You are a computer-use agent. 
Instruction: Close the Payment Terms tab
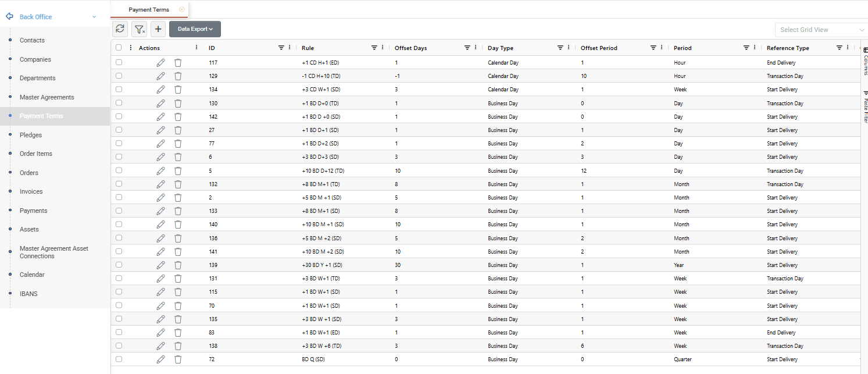182,9
